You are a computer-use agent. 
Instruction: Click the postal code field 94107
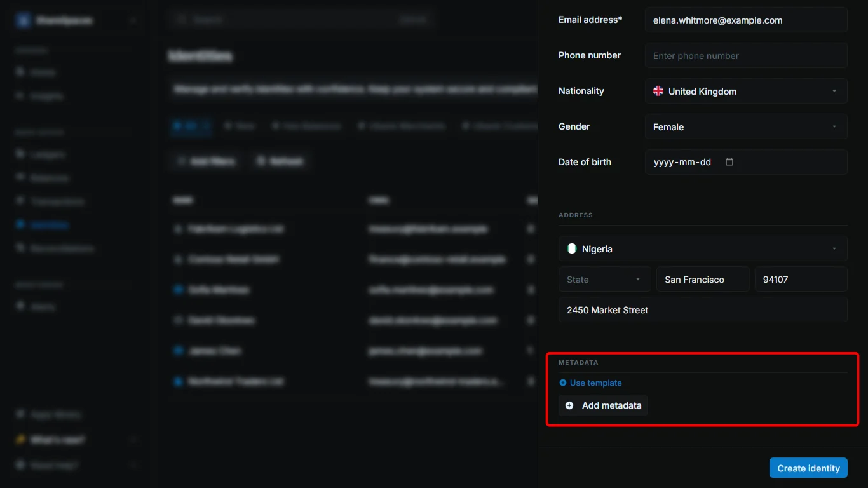coord(801,279)
